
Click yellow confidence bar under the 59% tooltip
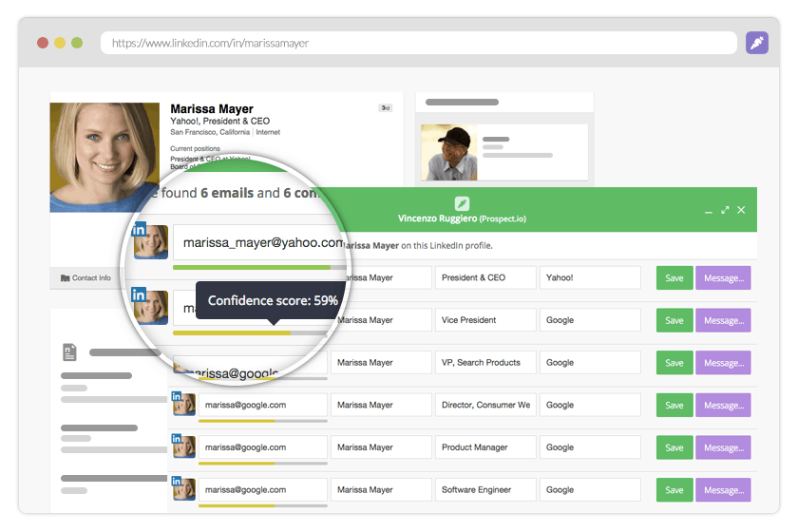tap(251, 332)
